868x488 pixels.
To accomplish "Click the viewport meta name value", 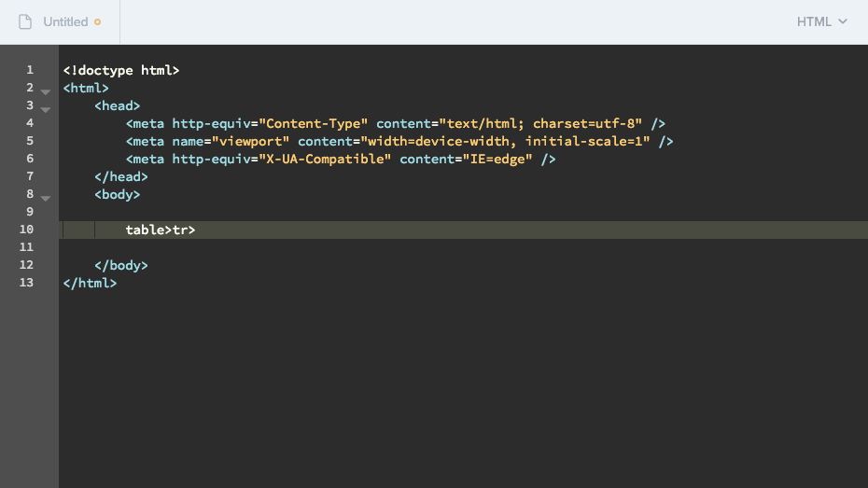I will [251, 141].
